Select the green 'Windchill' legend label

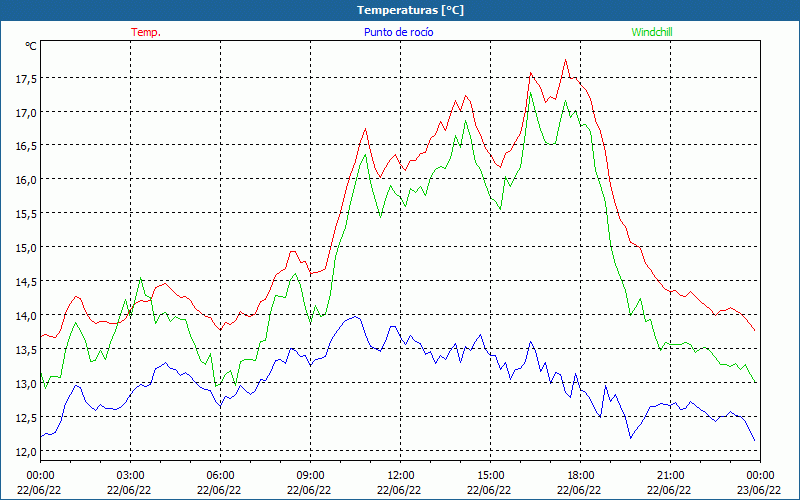[x=652, y=32]
